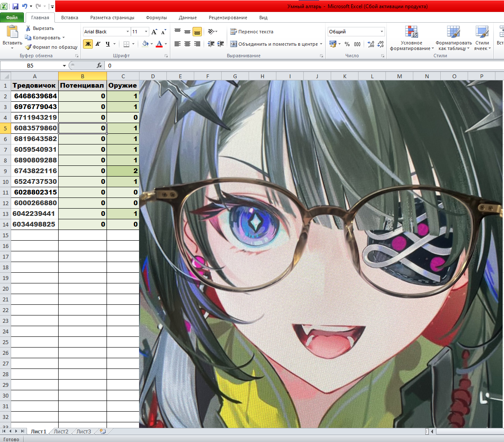504x442 pixels.
Task: Toggle Bold formatting button
Action: [88, 44]
